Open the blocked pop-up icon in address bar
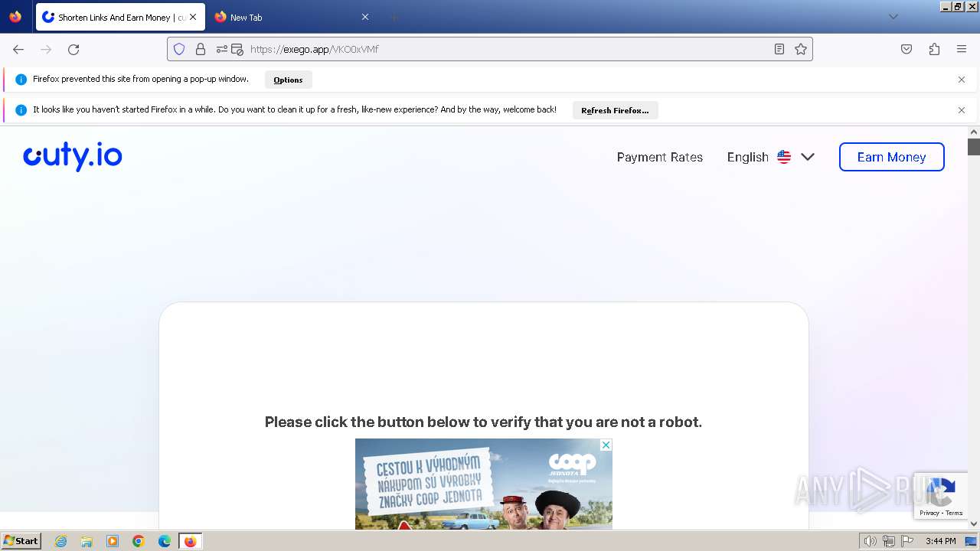The image size is (980, 551). (237, 49)
